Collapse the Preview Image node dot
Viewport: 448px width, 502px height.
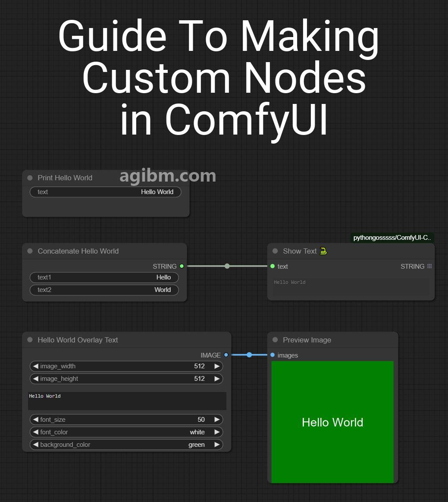coord(275,340)
